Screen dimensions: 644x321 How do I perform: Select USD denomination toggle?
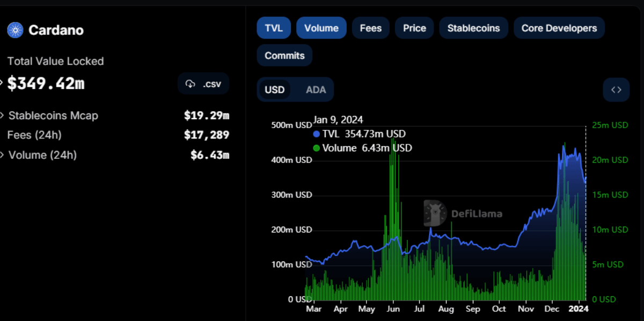pos(275,90)
